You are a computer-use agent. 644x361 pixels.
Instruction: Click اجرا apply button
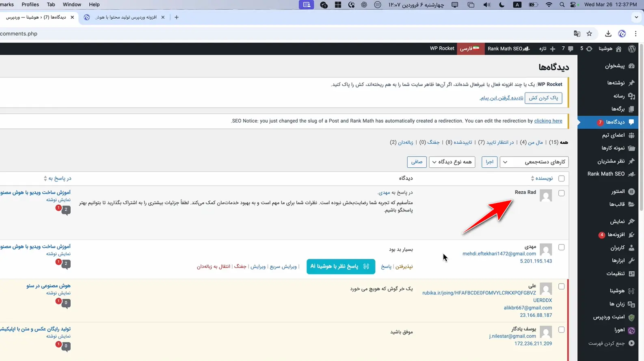coord(489,162)
